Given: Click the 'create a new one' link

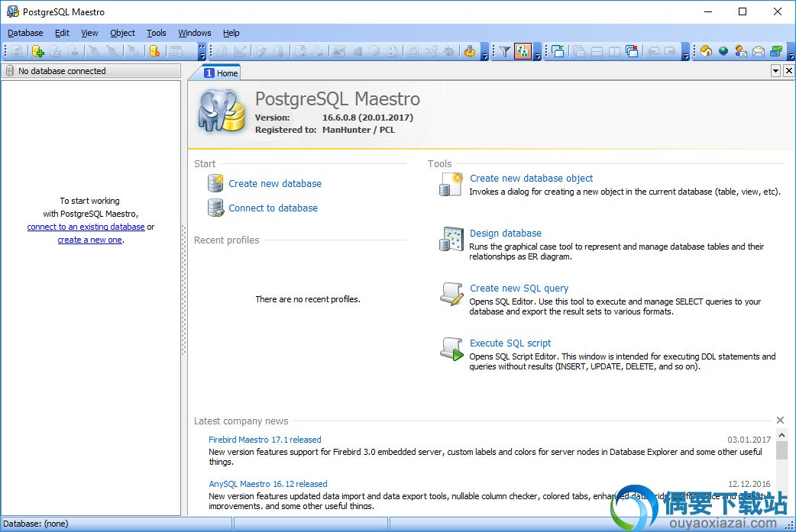Looking at the screenshot, I should (90, 240).
